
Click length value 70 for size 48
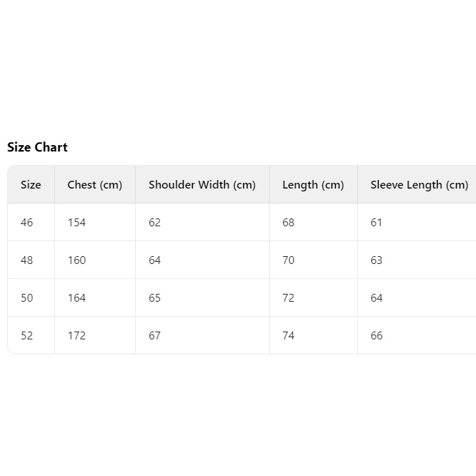tap(288, 260)
